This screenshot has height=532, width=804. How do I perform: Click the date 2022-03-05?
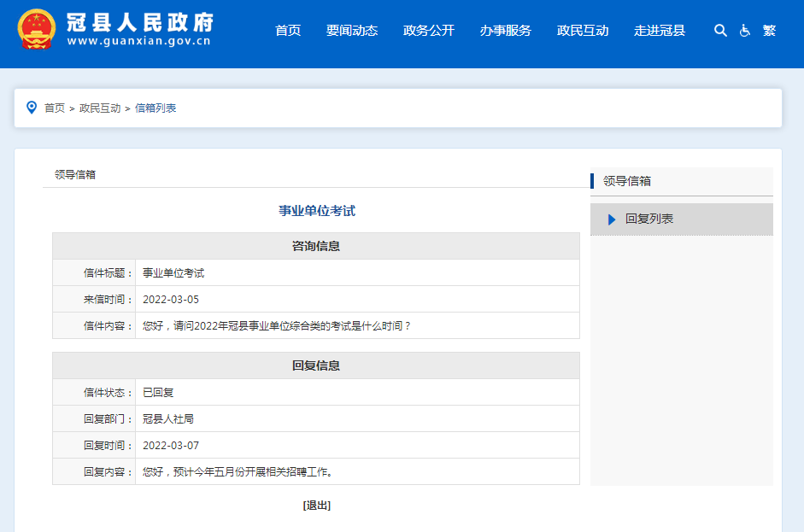(x=171, y=300)
